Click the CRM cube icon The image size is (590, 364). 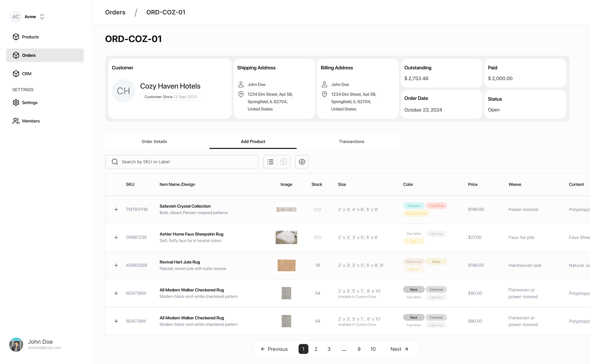[16, 74]
